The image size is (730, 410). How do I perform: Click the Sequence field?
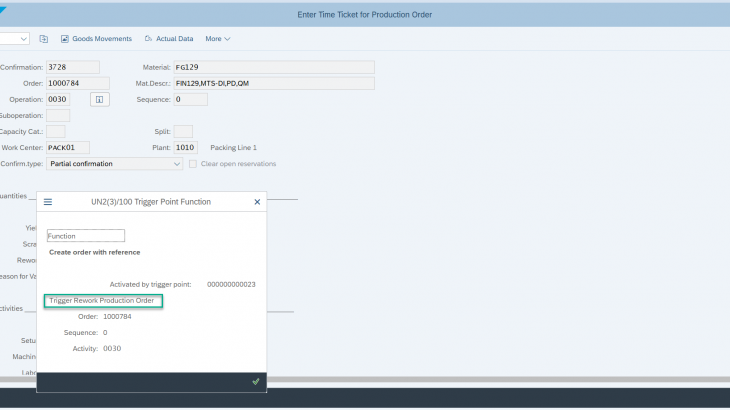pos(190,99)
